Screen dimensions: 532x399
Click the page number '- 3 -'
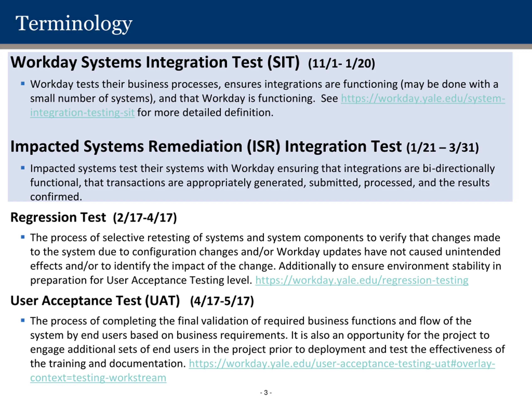tap(266, 393)
